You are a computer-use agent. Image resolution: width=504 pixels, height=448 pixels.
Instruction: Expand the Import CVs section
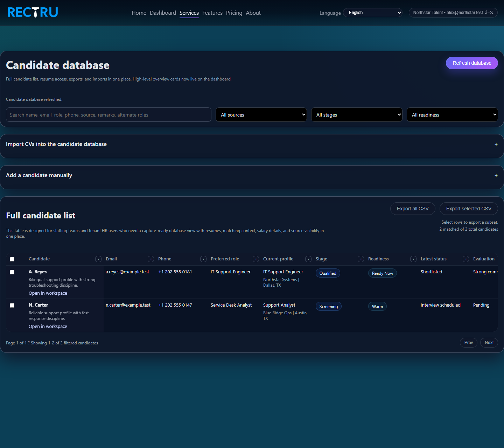point(496,144)
